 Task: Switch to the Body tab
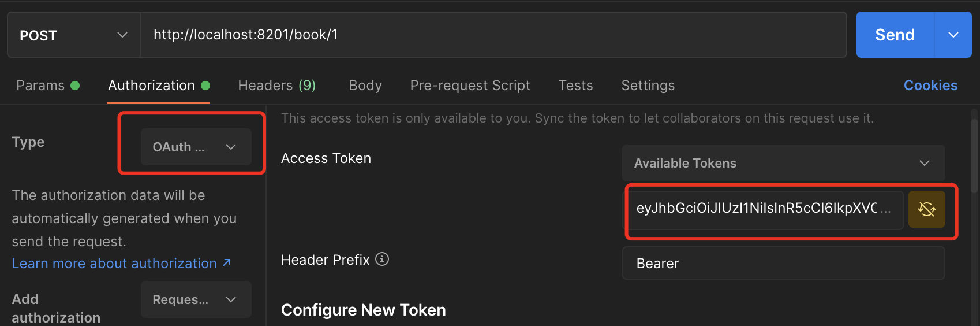click(x=365, y=86)
